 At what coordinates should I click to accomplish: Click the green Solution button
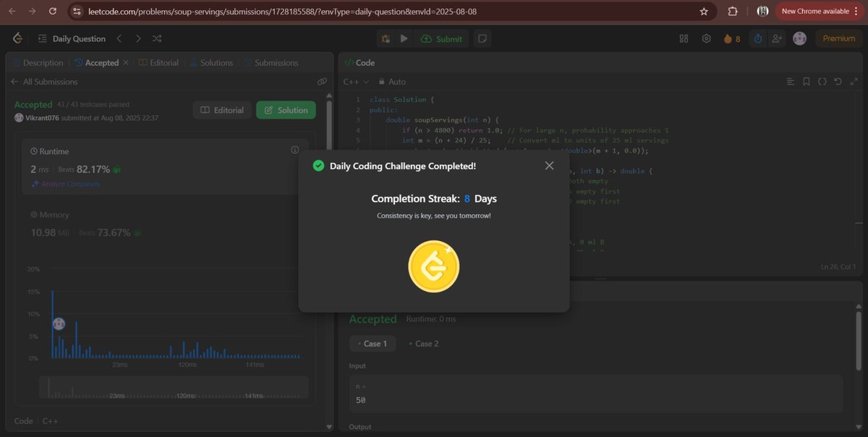(x=286, y=110)
